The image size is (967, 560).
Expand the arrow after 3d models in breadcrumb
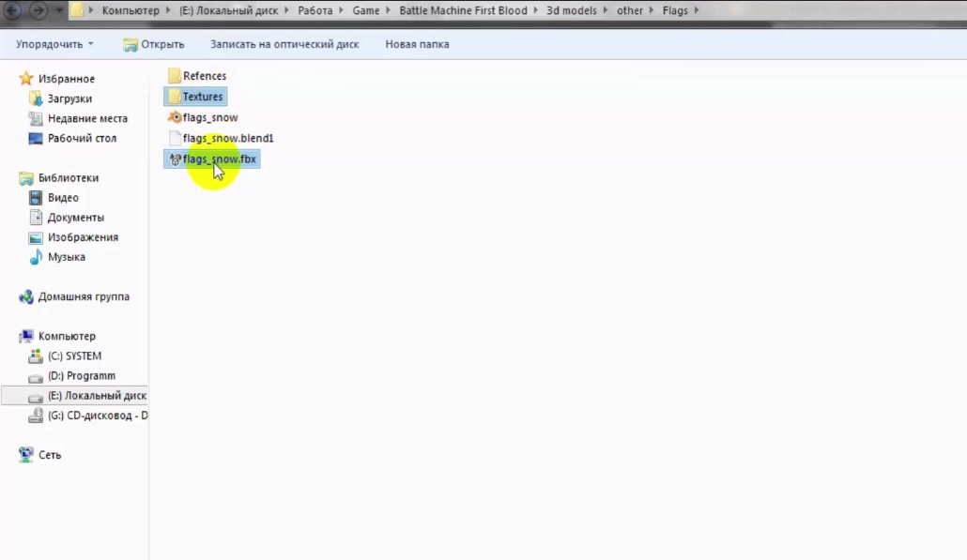coord(605,10)
